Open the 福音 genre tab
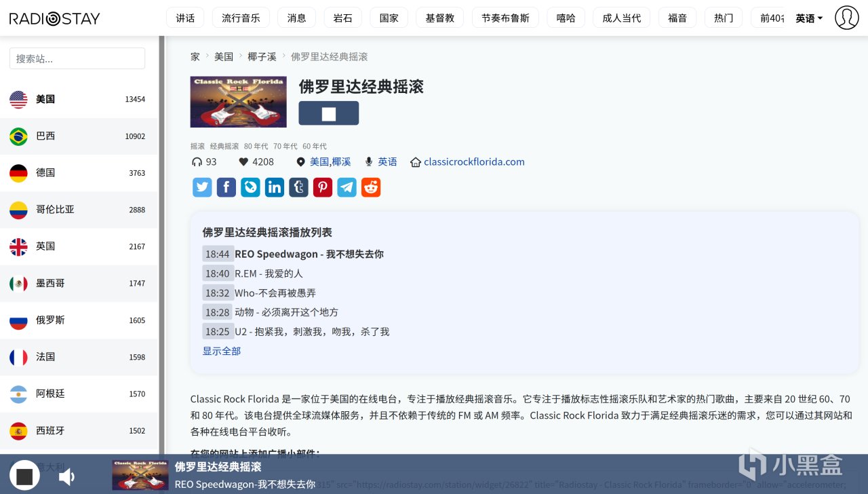Viewport: 868px width, 494px height. coord(677,18)
